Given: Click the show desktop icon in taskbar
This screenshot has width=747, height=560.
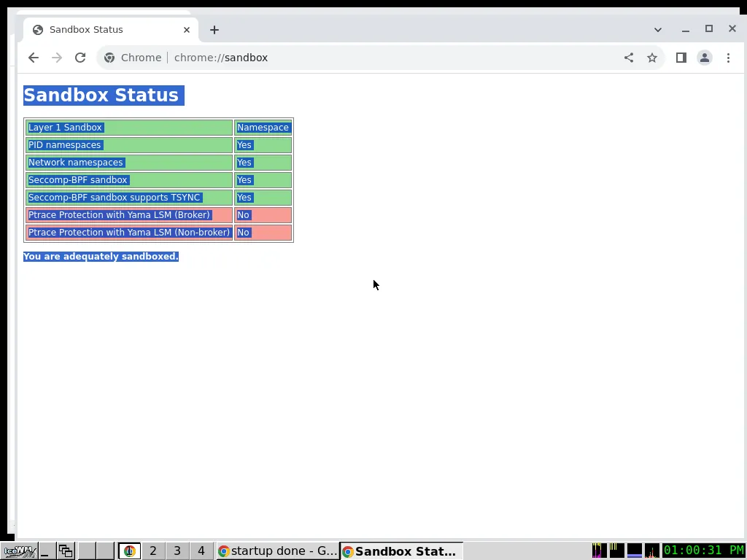Looking at the screenshot, I should click(x=44, y=551).
